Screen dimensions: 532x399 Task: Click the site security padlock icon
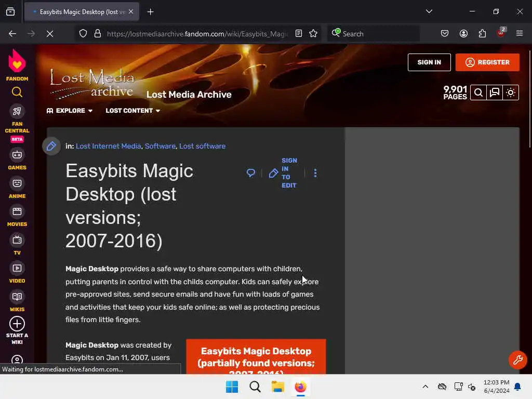[98, 34]
